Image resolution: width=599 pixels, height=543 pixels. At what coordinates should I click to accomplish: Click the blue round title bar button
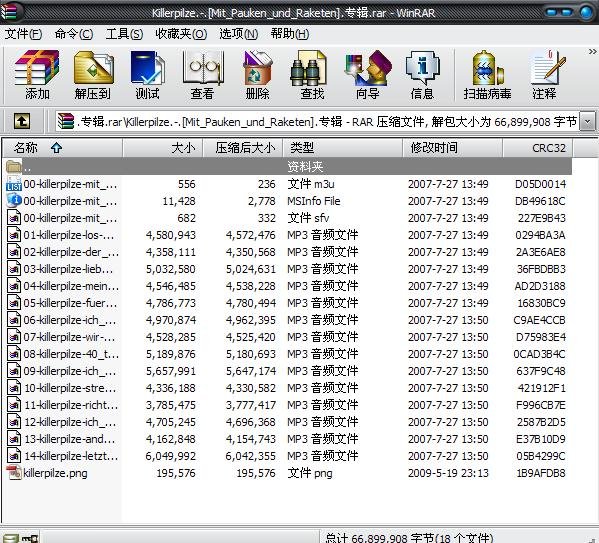tap(586, 12)
